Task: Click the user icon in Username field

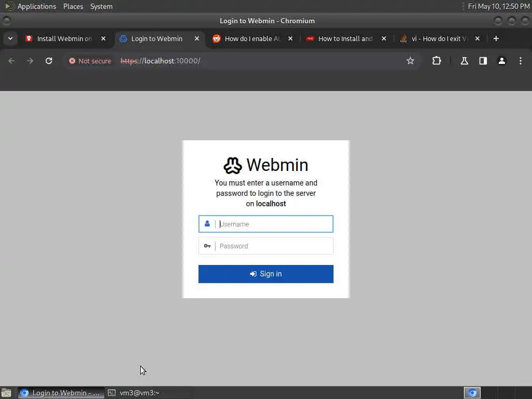Action: pyautogui.click(x=207, y=223)
